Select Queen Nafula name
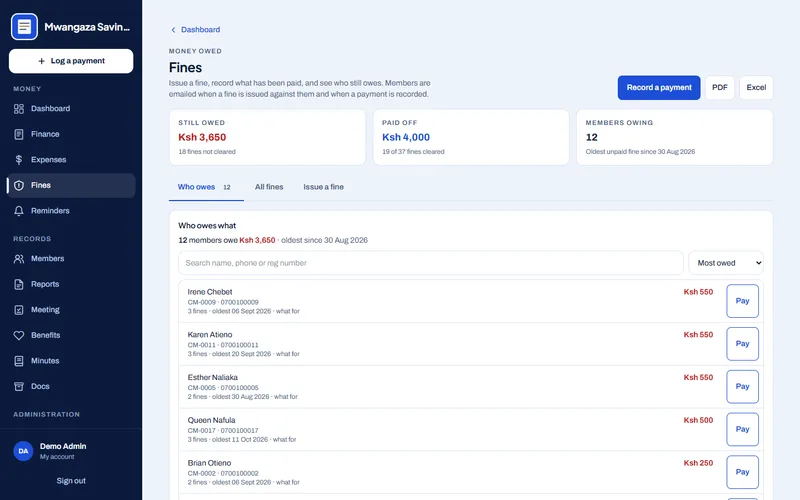Screen dimensions: 800x500 (x=211, y=420)
